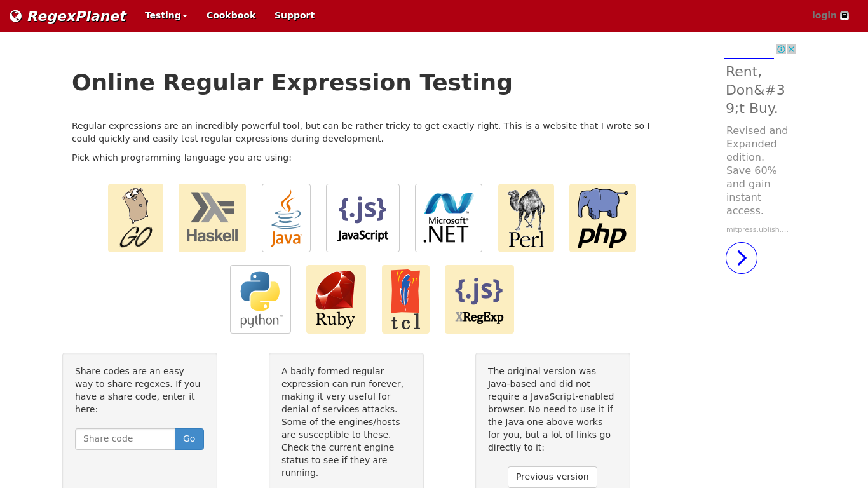Choose the Microsoft .NET icon
This screenshot has height=488, width=868.
point(449,218)
